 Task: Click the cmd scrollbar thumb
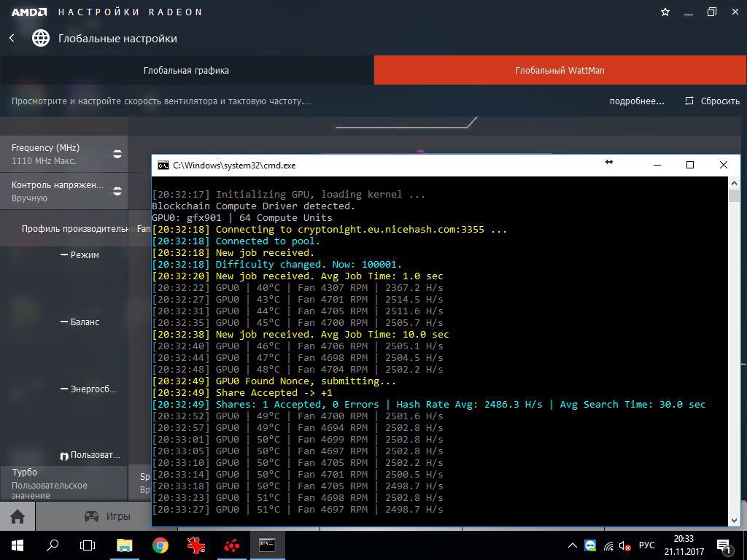pos(734,195)
